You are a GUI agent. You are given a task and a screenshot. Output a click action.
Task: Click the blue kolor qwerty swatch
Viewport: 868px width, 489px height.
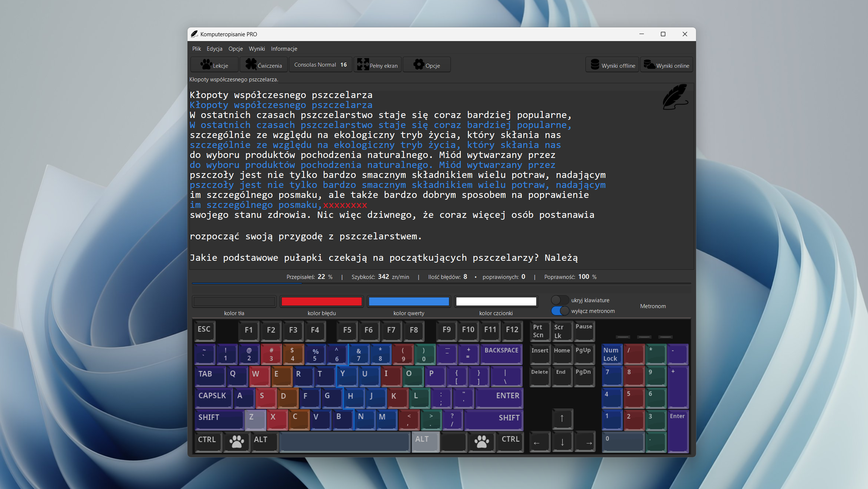pos(409,301)
